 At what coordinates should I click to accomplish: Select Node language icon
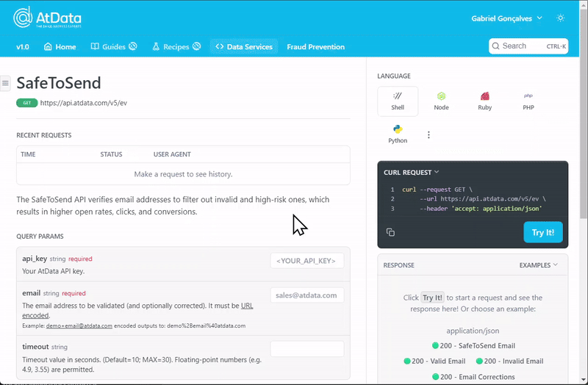[x=441, y=101]
